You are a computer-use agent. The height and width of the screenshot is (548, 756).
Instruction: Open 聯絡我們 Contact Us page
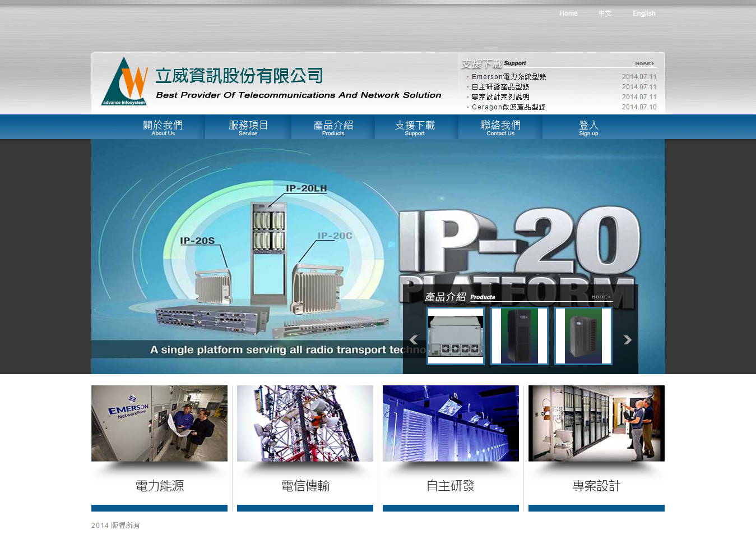[500, 128]
